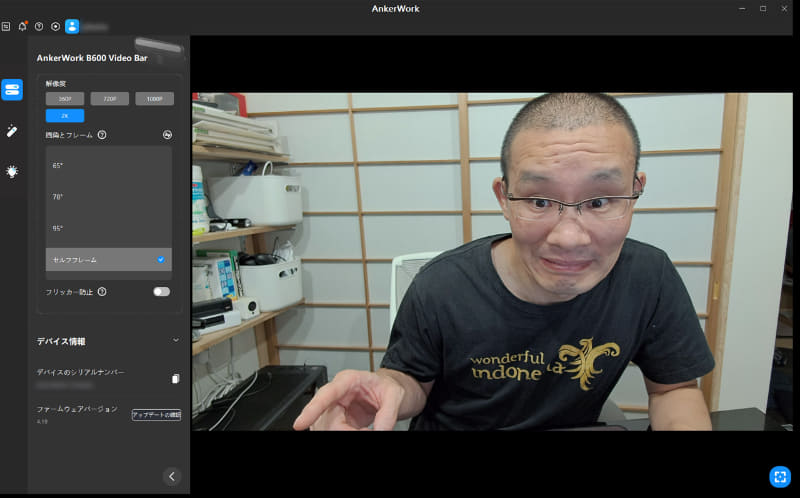Viewport: 800px width, 498px height.
Task: Open the notifications bell
Action: (x=22, y=27)
